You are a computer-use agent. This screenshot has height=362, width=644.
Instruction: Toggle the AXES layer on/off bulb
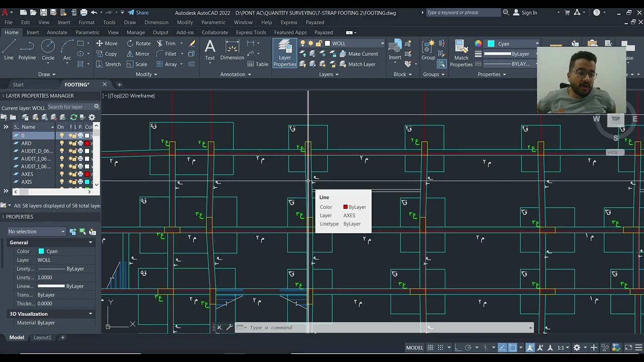[x=62, y=174]
